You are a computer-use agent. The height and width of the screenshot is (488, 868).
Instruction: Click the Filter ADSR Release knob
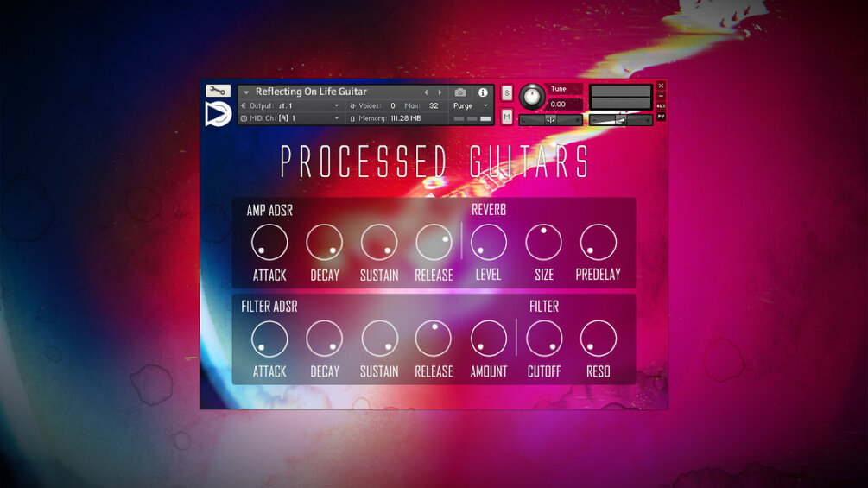(x=434, y=339)
